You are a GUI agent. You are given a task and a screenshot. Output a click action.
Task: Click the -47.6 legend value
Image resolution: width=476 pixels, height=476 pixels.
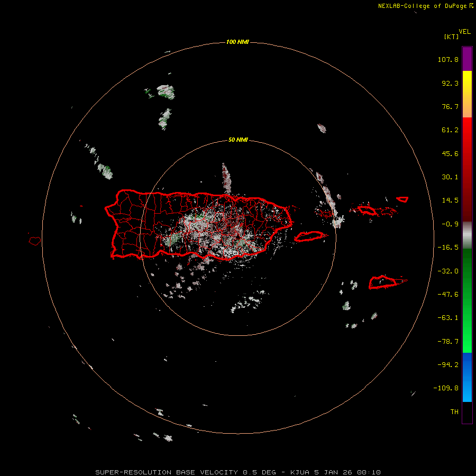click(448, 295)
